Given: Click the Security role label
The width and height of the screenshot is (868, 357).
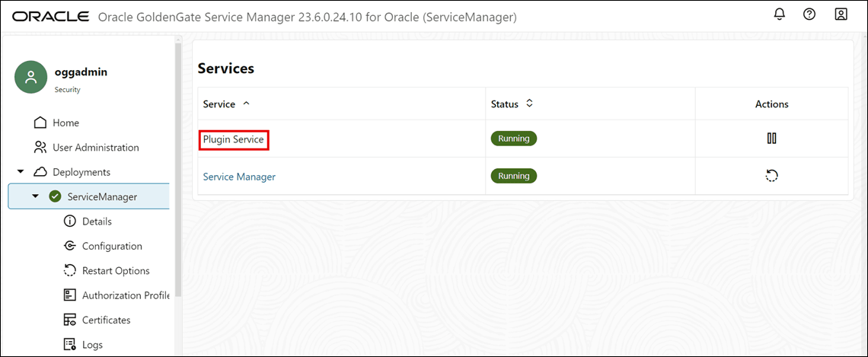Looking at the screenshot, I should [x=68, y=90].
